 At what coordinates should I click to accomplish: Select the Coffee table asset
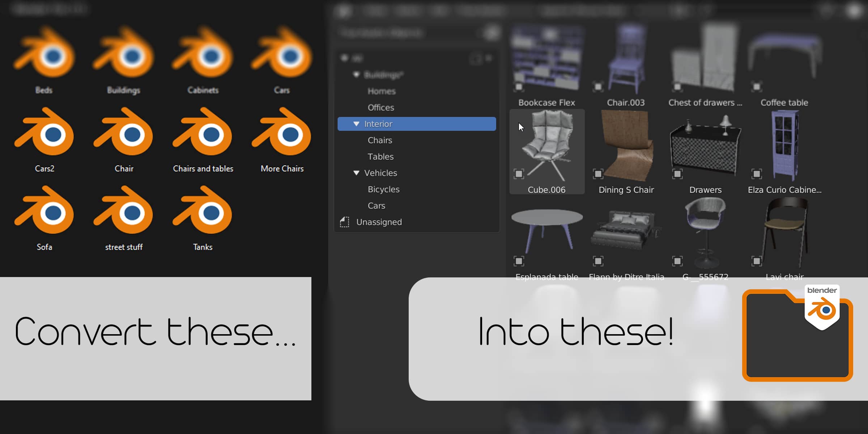[785, 65]
